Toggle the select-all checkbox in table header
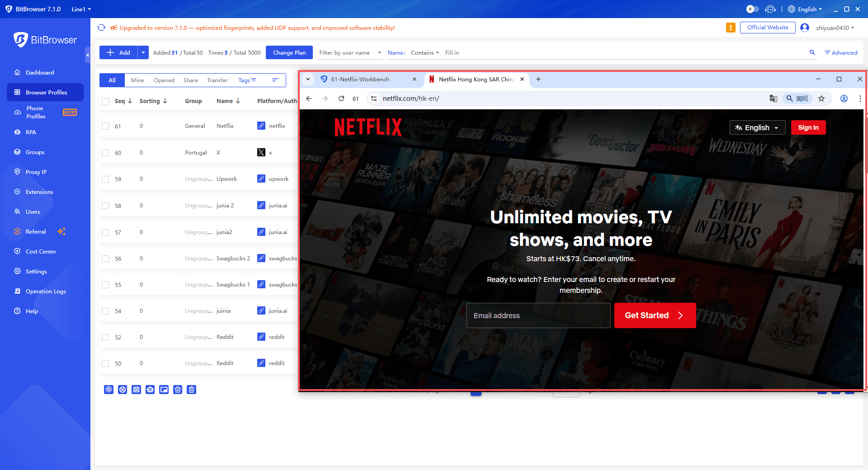Image resolution: width=868 pixels, height=470 pixels. coord(105,101)
